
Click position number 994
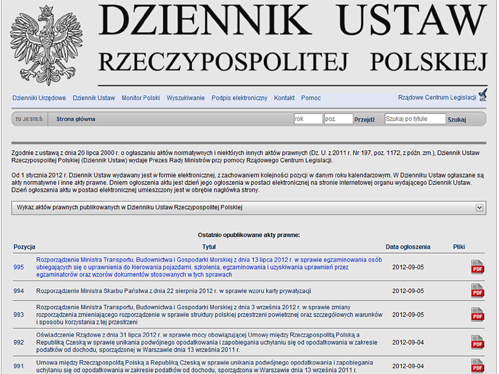19,291
